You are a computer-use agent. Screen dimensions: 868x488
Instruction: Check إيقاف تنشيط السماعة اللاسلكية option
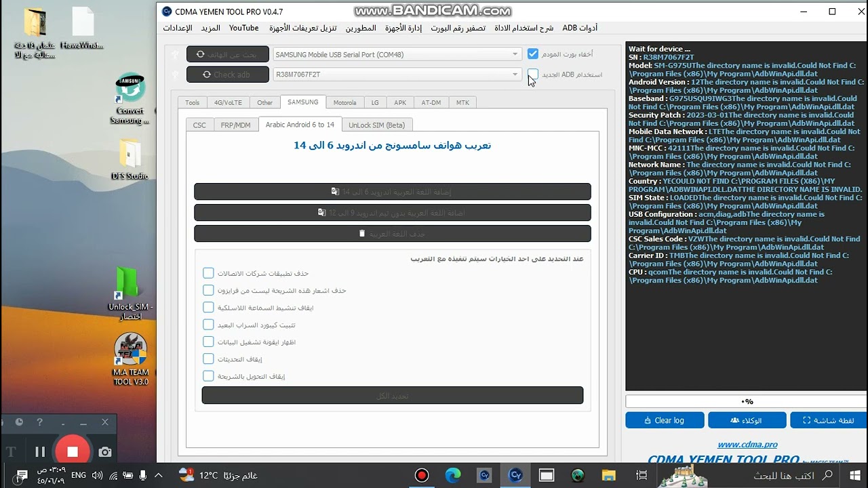(208, 307)
